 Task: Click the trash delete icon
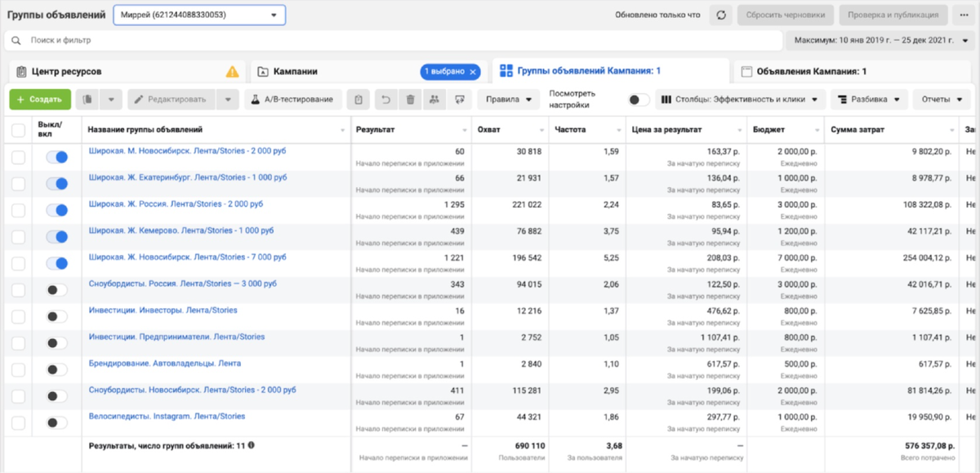pos(410,99)
